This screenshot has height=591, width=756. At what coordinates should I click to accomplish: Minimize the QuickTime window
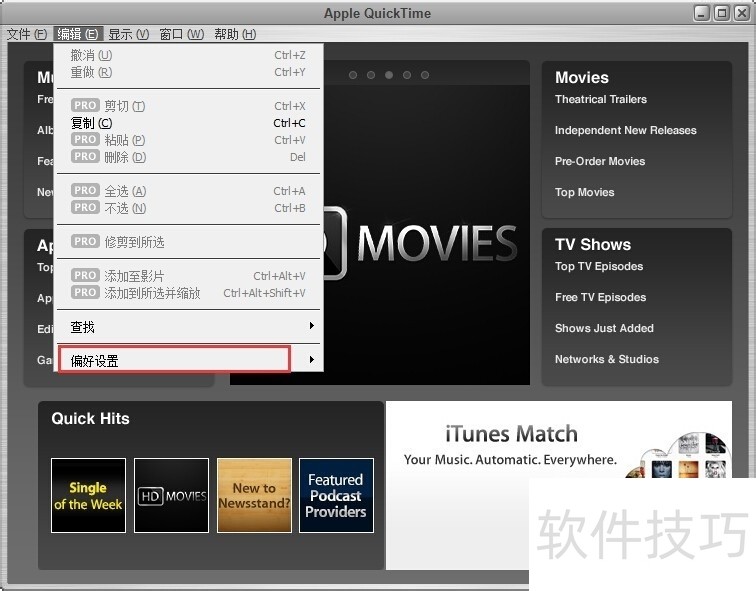[x=702, y=13]
